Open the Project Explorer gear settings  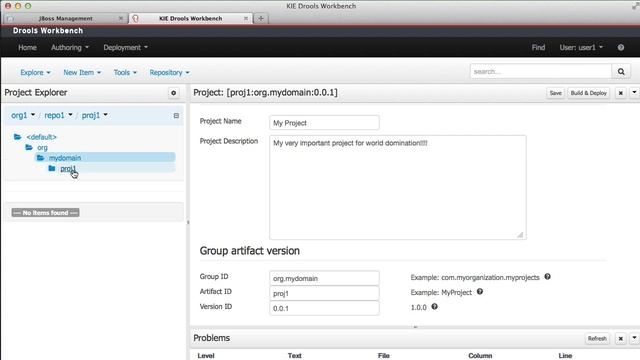coord(173,93)
